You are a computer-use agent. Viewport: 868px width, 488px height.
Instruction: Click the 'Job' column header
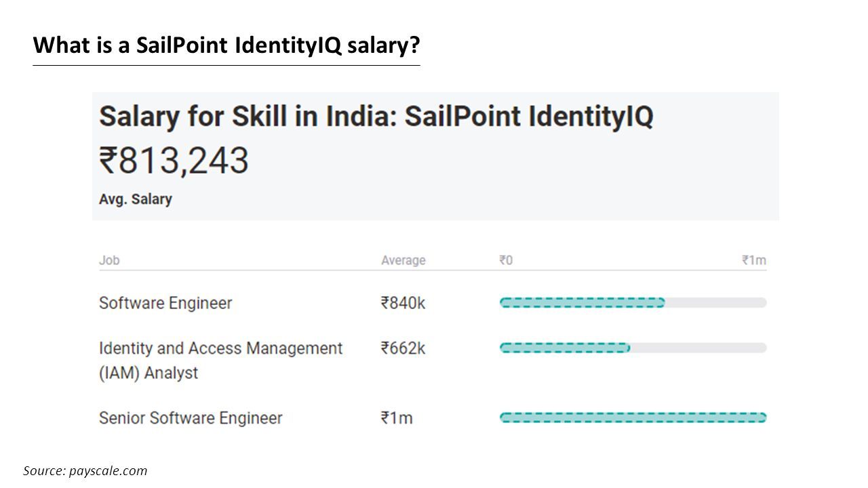[109, 260]
